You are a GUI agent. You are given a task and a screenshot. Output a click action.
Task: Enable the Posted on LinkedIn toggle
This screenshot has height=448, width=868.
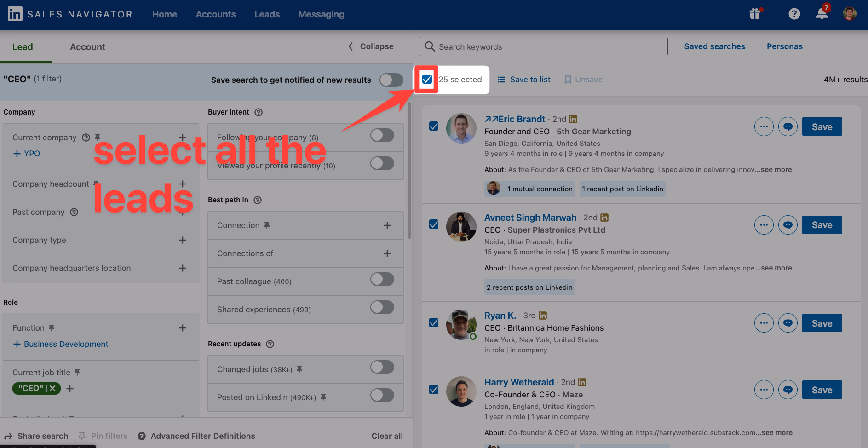pos(382,395)
